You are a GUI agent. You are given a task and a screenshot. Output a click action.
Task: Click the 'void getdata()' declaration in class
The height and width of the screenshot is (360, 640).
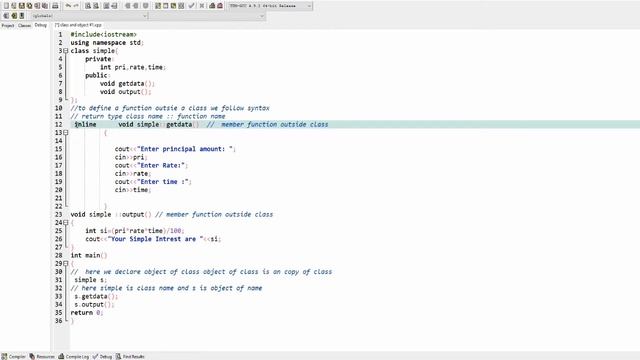(127, 83)
